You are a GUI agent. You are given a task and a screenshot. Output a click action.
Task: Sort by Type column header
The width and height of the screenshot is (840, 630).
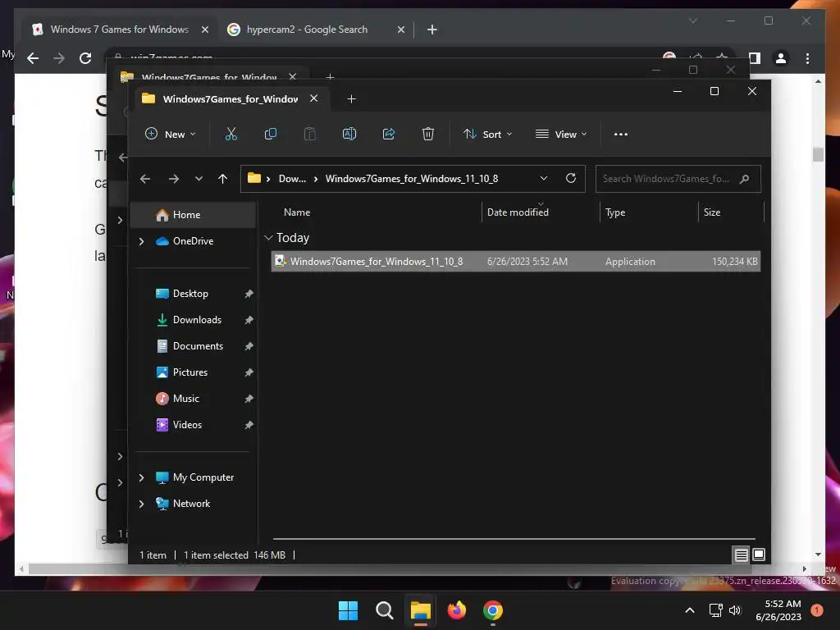click(x=615, y=212)
